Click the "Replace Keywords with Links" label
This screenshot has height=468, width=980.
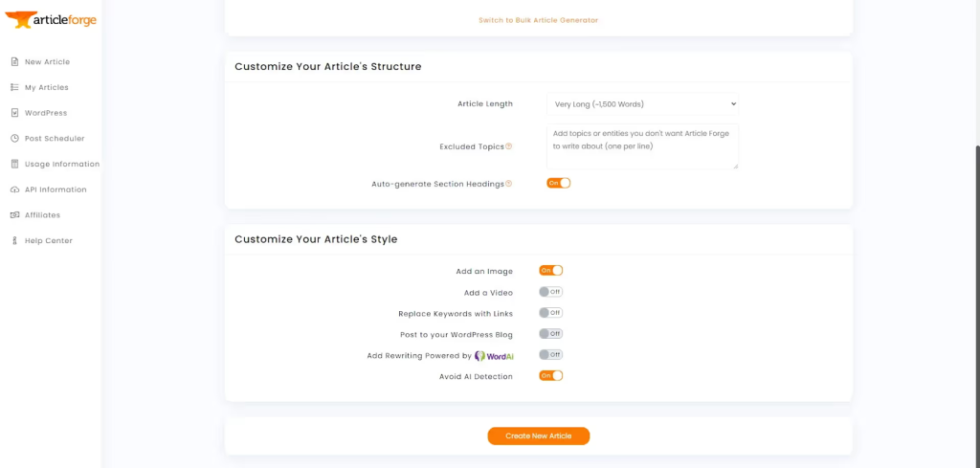pyautogui.click(x=456, y=314)
